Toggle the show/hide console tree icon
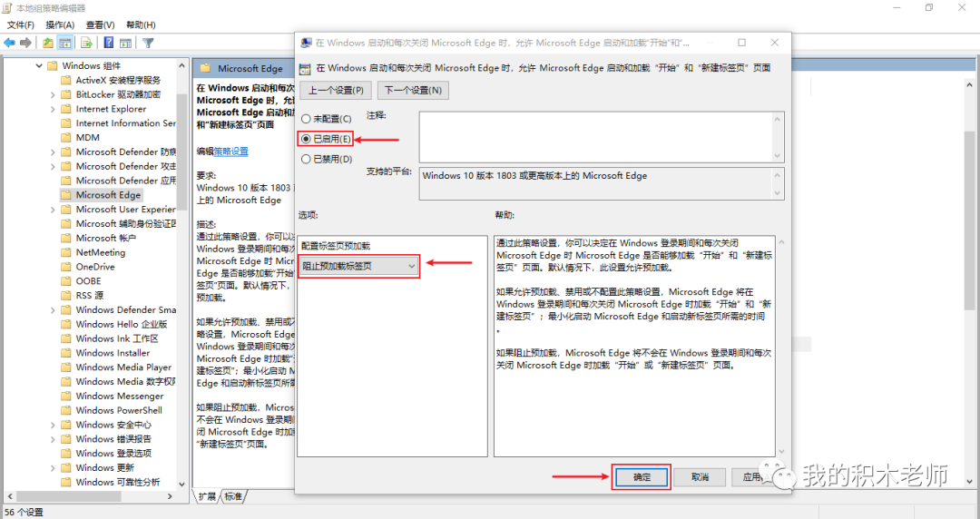 64,43
